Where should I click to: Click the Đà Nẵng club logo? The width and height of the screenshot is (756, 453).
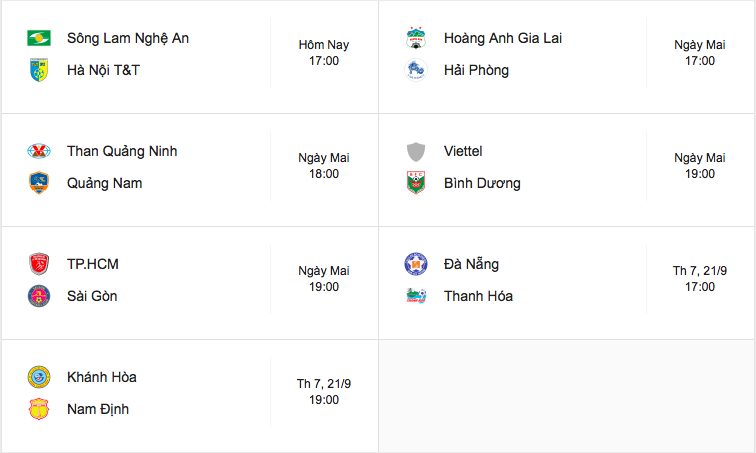point(416,264)
